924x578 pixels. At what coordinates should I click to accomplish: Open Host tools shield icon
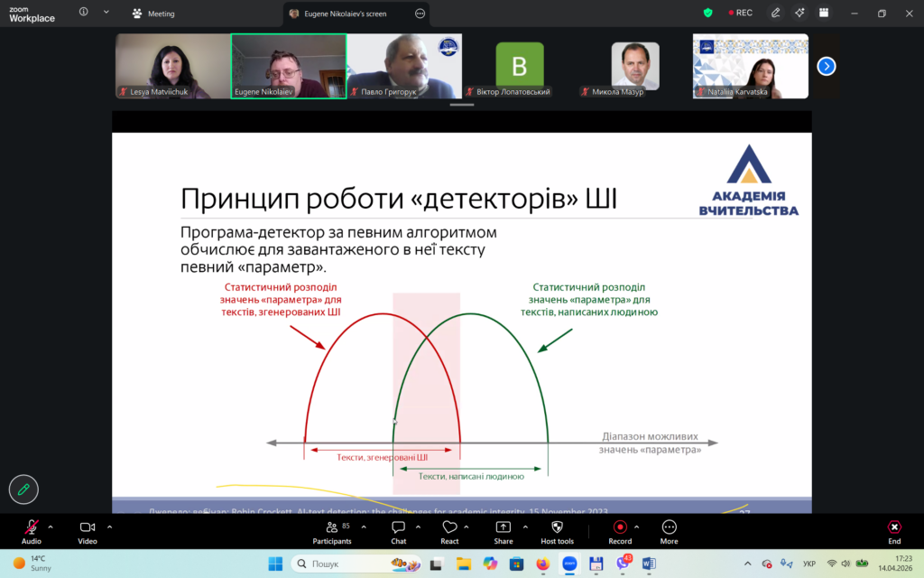pyautogui.click(x=557, y=527)
